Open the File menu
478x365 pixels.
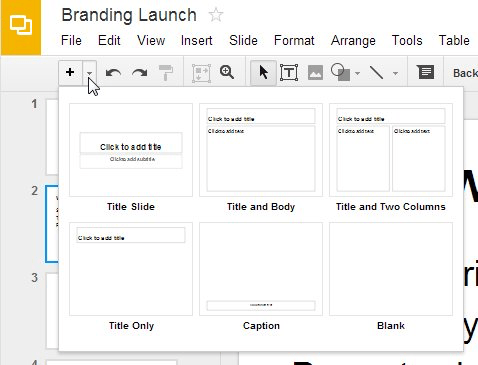[x=71, y=41]
